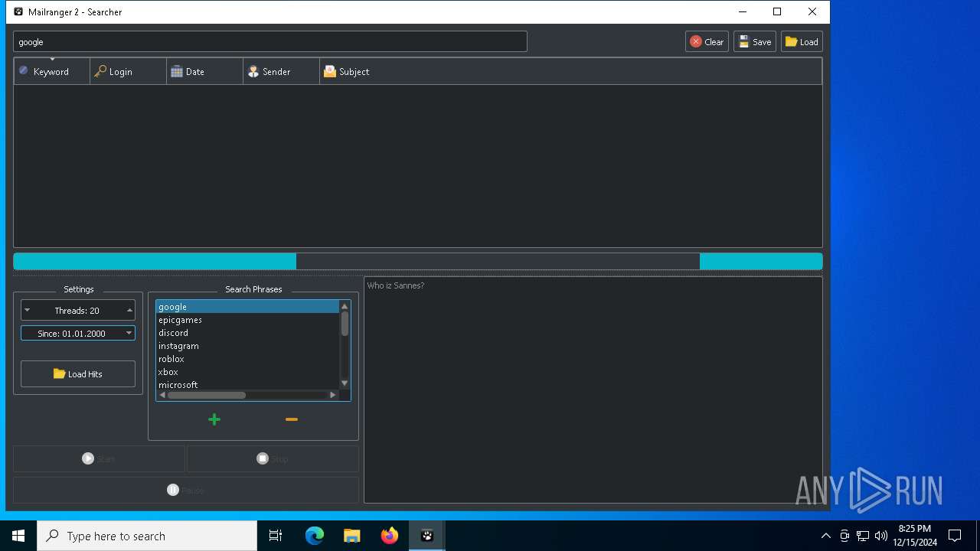Select microsoft in Search Phrases
This screenshot has height=551, width=980.
247,385
